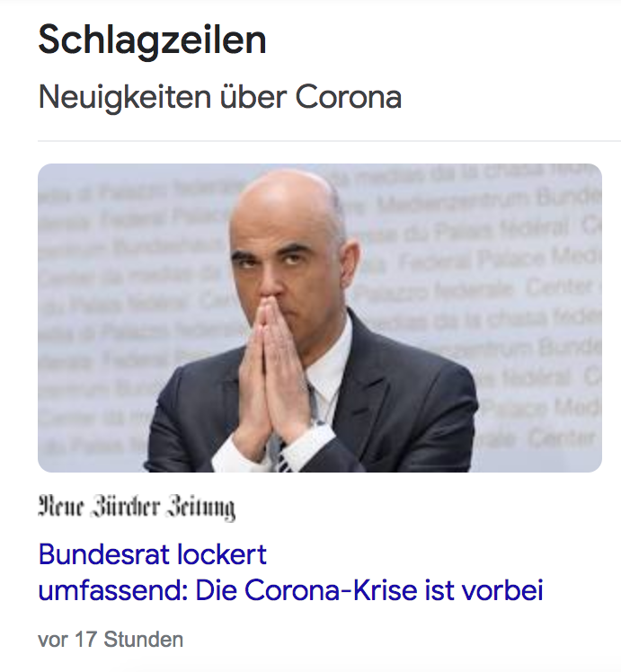Click the striped tie in the photo
The width and height of the screenshot is (621, 672).
[x=283, y=456]
